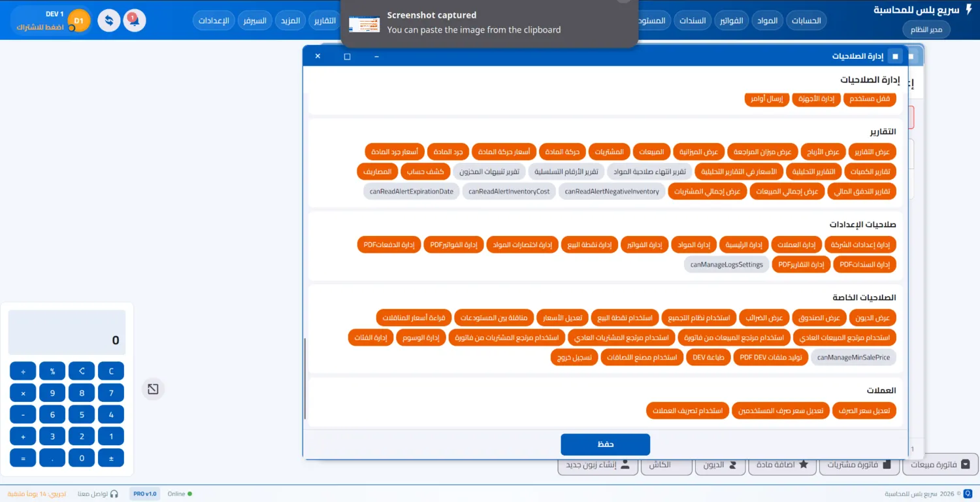Open the المزيد menu
Image resolution: width=980 pixels, height=502 pixels.
click(x=291, y=21)
